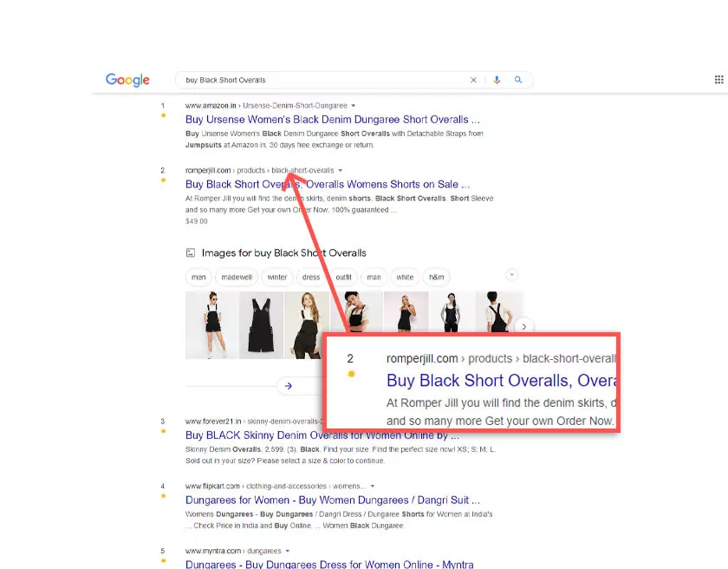Screen dimensions: 728x569
Task: Expand the flipkart.com result URL dropdown
Action: click(373, 487)
